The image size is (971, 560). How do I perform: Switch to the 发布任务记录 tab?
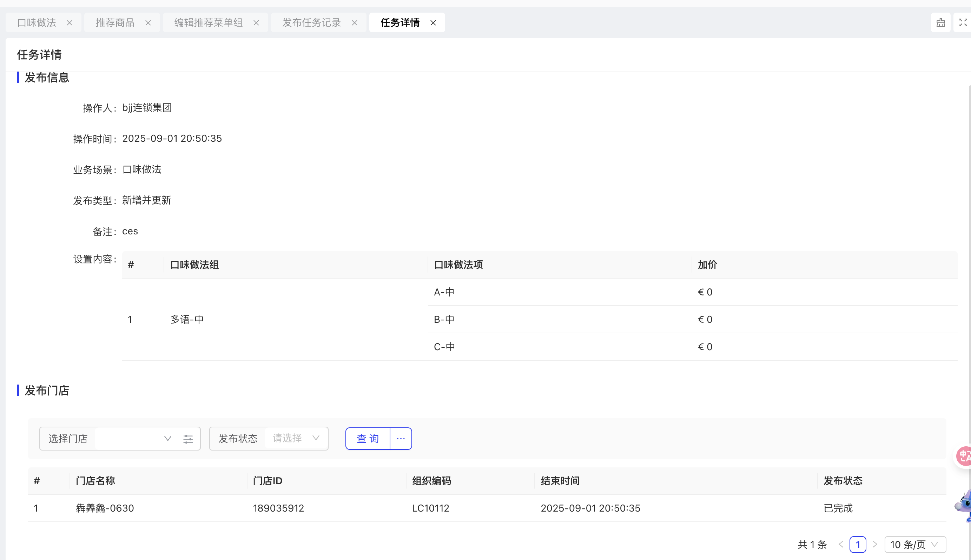click(x=312, y=23)
